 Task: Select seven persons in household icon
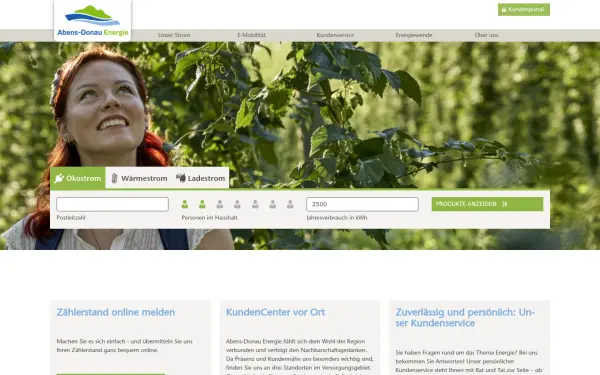click(290, 204)
